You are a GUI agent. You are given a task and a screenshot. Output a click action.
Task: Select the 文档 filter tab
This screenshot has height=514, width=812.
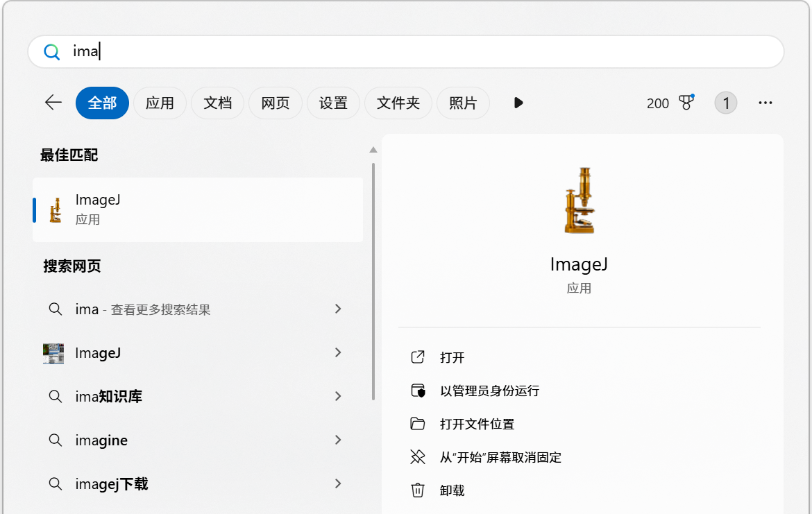coord(217,103)
